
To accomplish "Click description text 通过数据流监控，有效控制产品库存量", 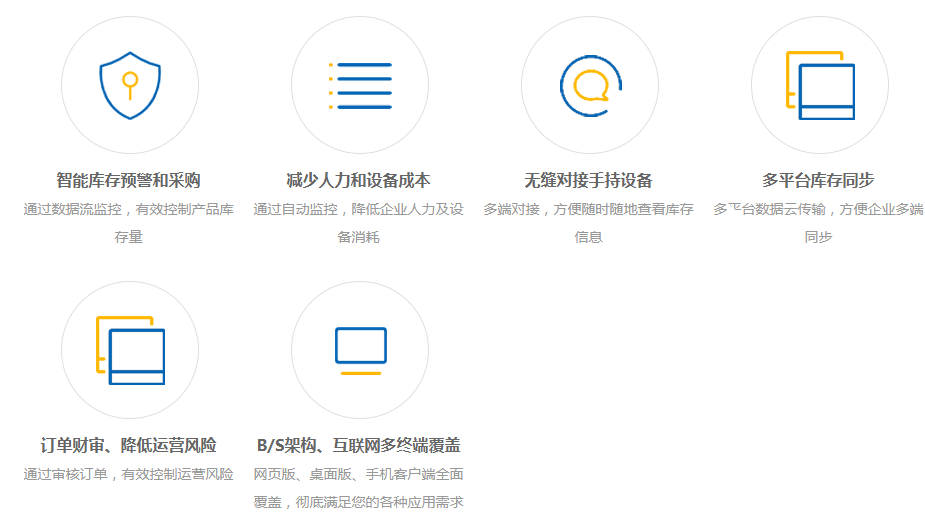I will 129,223.
